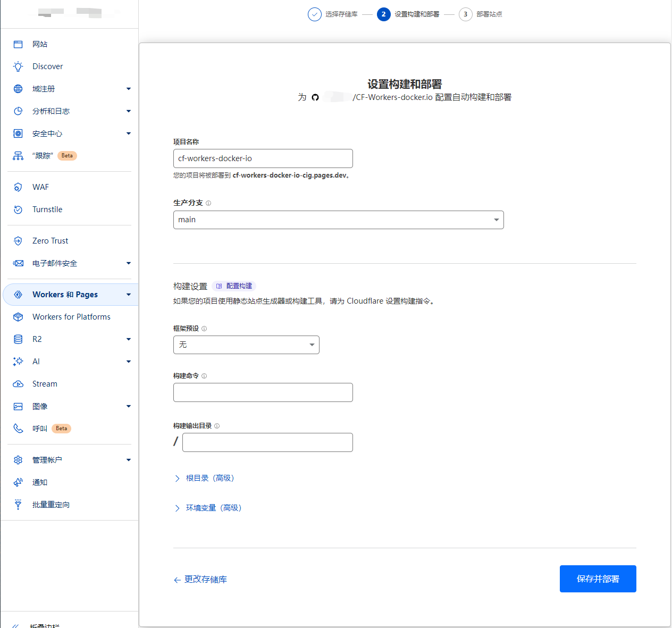Screen dimensions: 672x628
Task: Click the 电子邮件安全 envelope icon
Action: click(x=18, y=263)
